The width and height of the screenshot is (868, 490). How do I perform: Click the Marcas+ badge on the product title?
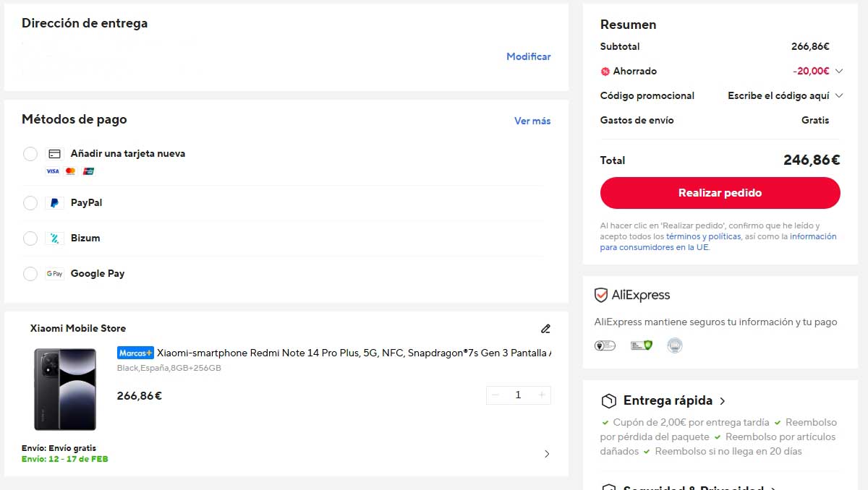coord(135,353)
